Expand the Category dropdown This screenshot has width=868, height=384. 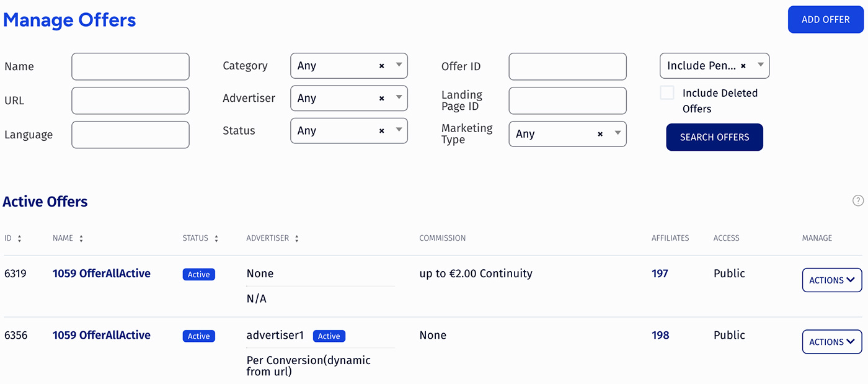pos(399,65)
